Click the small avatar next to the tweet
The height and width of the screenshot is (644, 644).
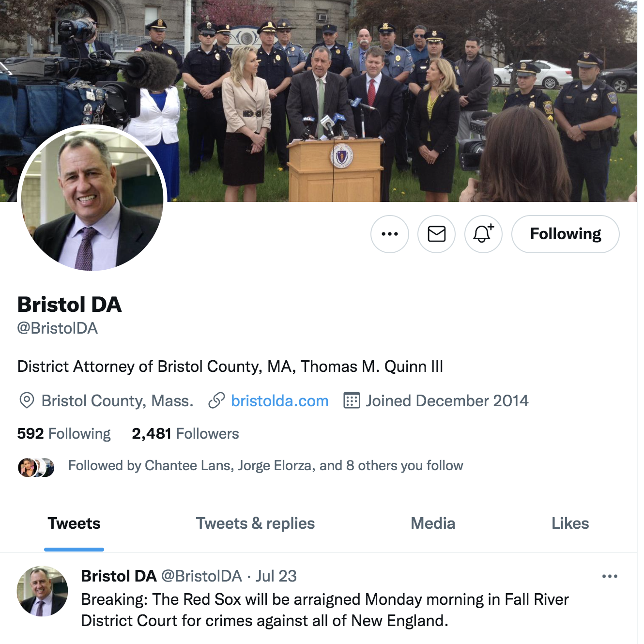[x=43, y=591]
